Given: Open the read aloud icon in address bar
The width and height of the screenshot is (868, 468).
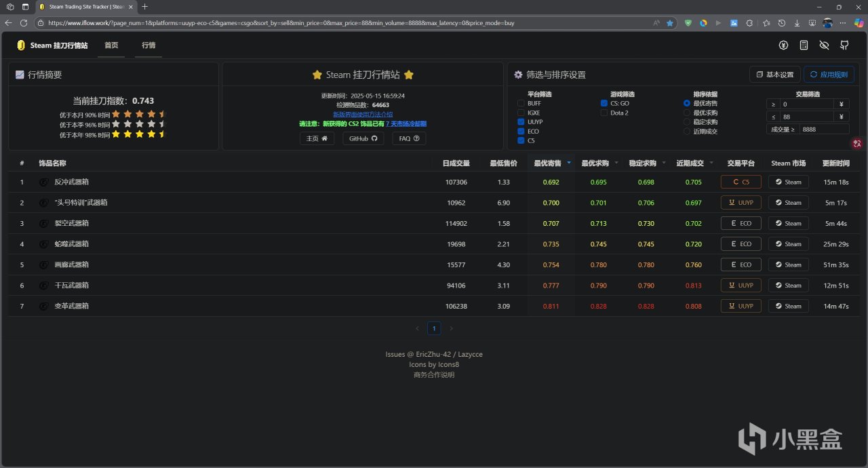Looking at the screenshot, I should pyautogui.click(x=656, y=22).
